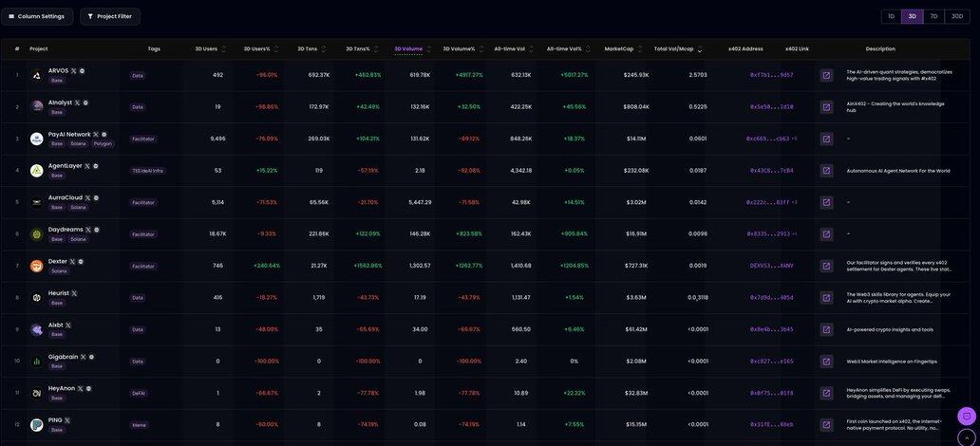Sort by MarketCap column arrows

tap(640, 48)
